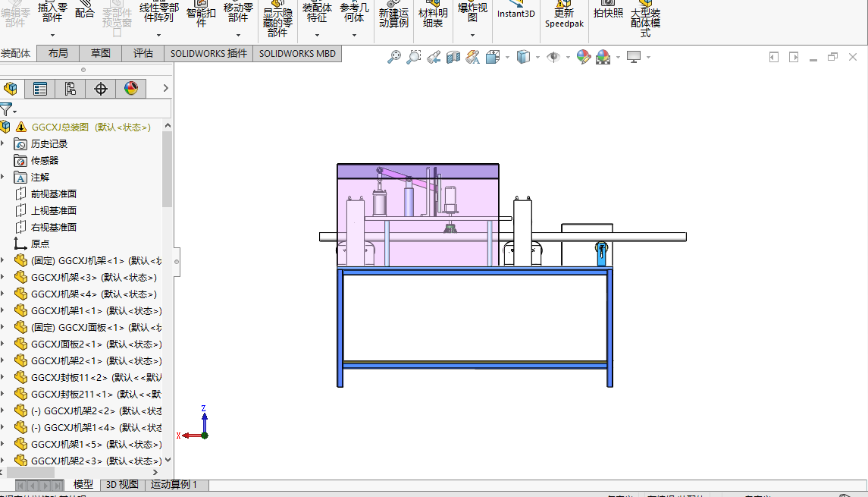Viewport: 868px width, 497px height.
Task: Click View Orientation cube icon
Action: [x=492, y=56]
